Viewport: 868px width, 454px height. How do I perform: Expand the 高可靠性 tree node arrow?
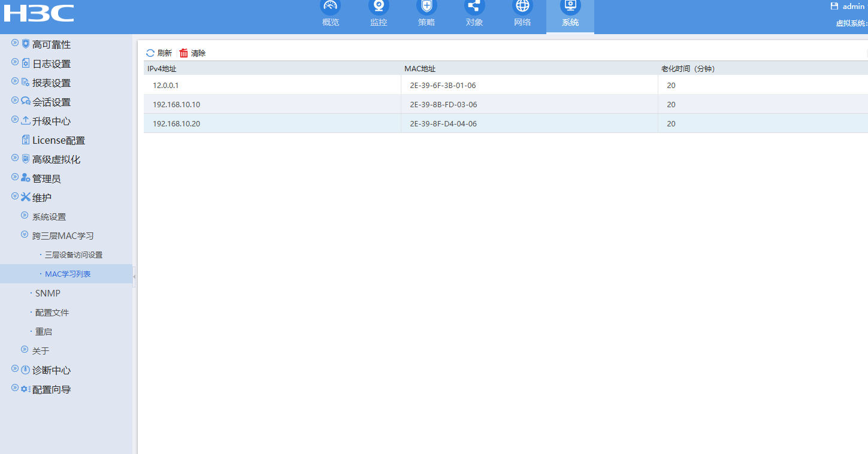pyautogui.click(x=15, y=43)
